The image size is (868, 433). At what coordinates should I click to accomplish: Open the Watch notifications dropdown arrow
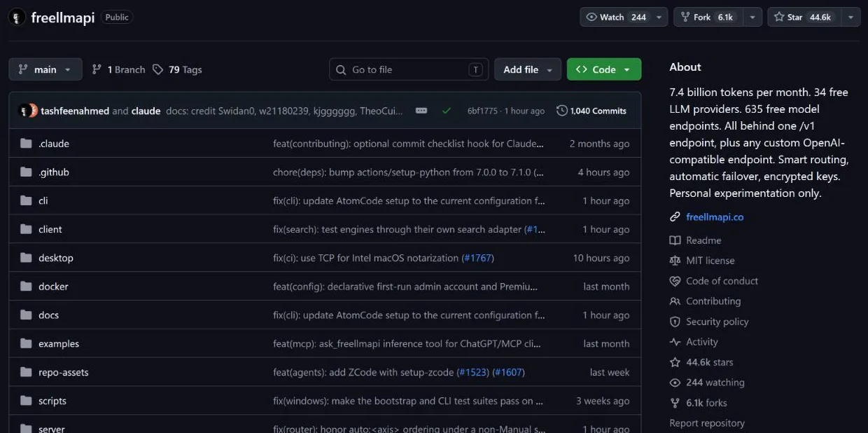pos(659,18)
